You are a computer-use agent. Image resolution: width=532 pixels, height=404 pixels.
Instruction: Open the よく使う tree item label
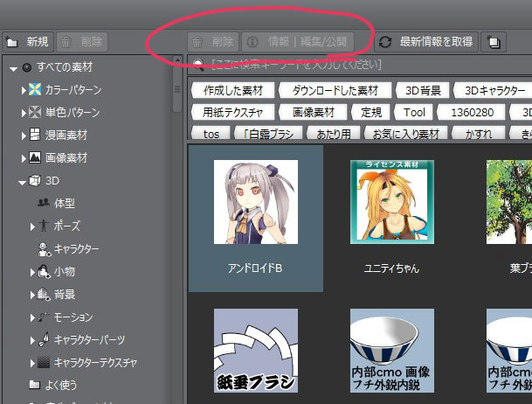coord(61,385)
